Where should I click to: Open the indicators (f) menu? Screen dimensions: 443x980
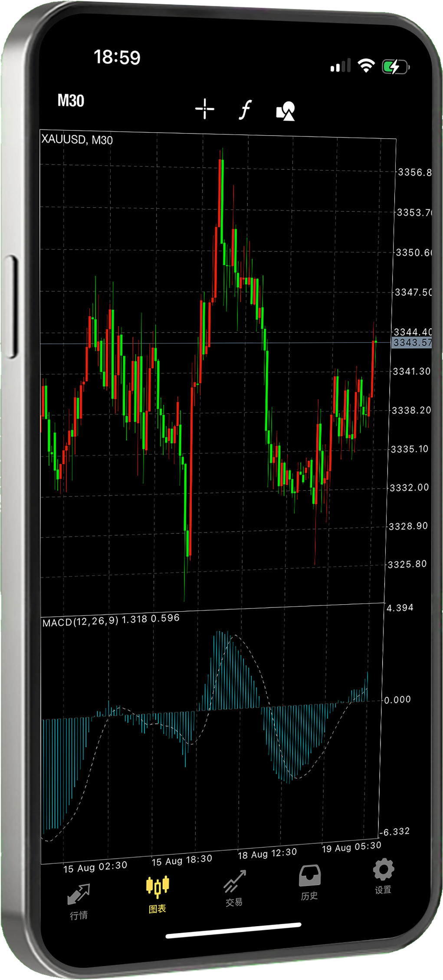(x=245, y=109)
